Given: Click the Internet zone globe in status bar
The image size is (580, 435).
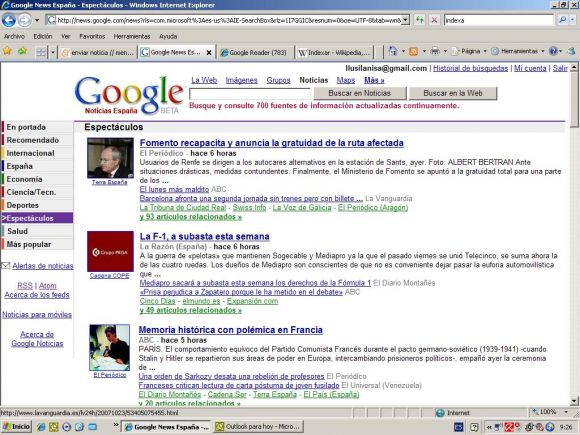Looking at the screenshot, I should click(440, 413).
